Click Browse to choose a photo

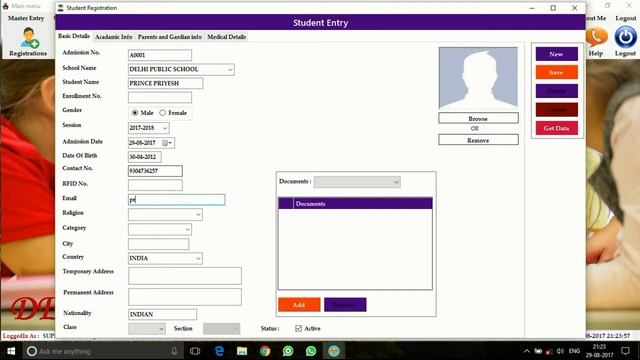pos(478,118)
